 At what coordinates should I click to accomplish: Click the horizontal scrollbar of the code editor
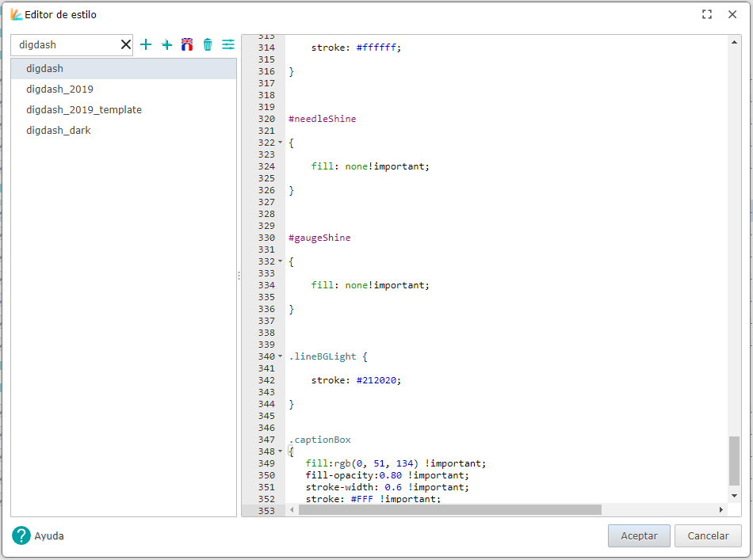450,509
